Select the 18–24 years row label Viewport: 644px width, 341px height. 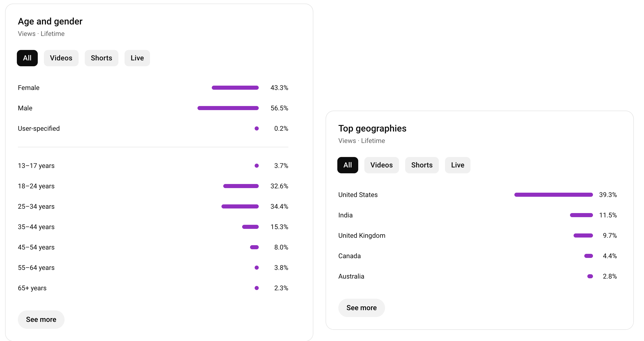click(x=36, y=186)
